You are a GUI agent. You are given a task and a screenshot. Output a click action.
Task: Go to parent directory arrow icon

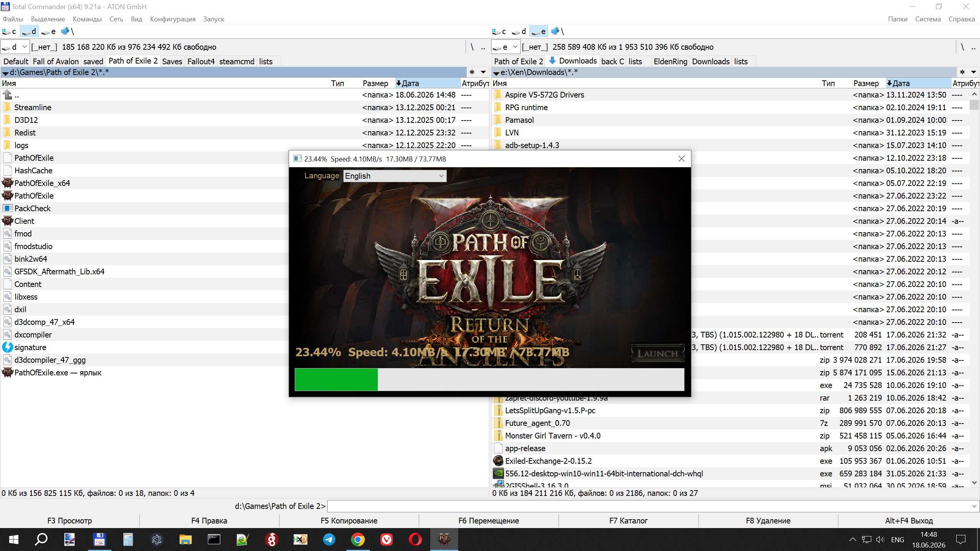(x=7, y=95)
